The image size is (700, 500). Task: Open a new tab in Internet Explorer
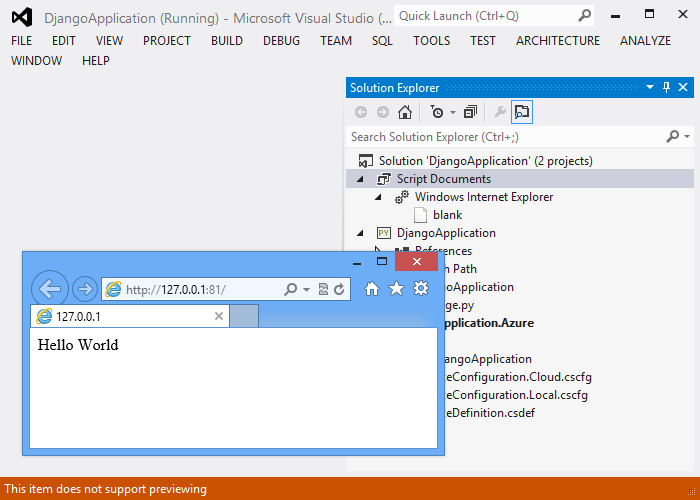pos(244,316)
